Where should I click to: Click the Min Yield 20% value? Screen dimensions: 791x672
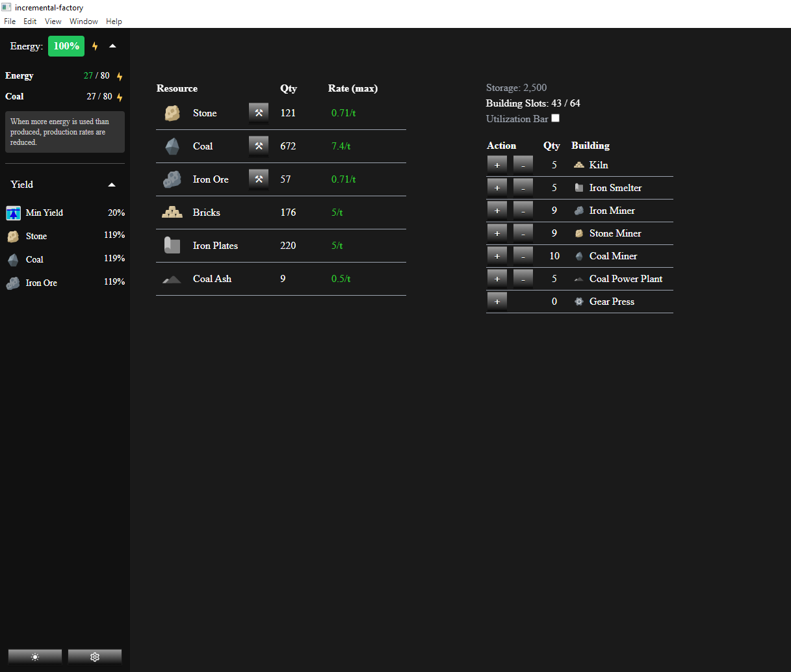[116, 213]
